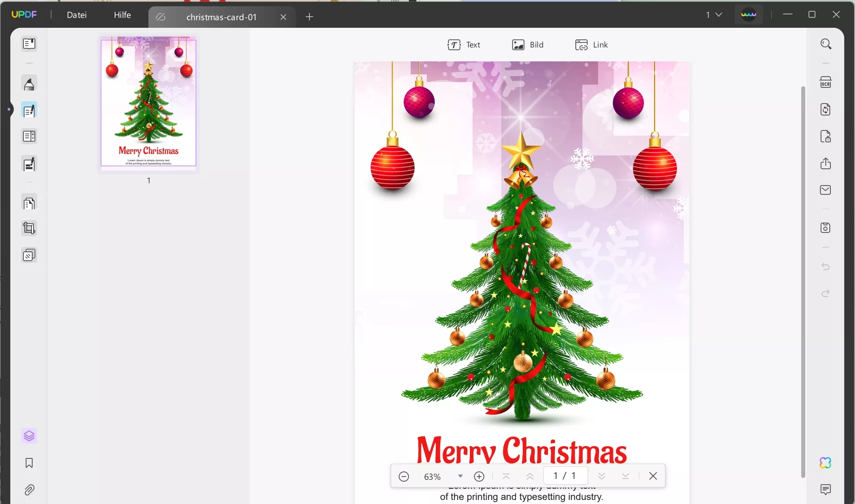855x504 pixels.
Task: Share this file via the share icon
Action: (826, 164)
